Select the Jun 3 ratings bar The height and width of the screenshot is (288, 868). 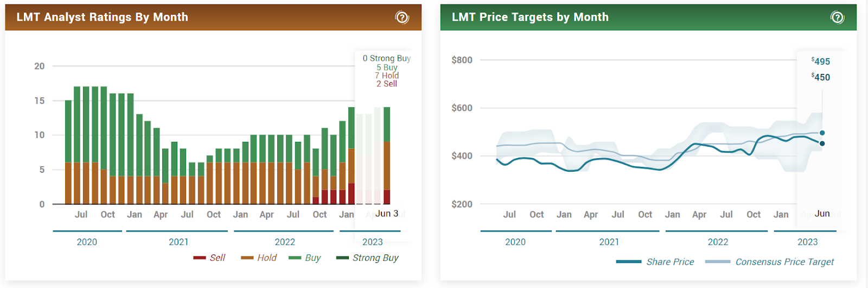[x=387, y=155]
